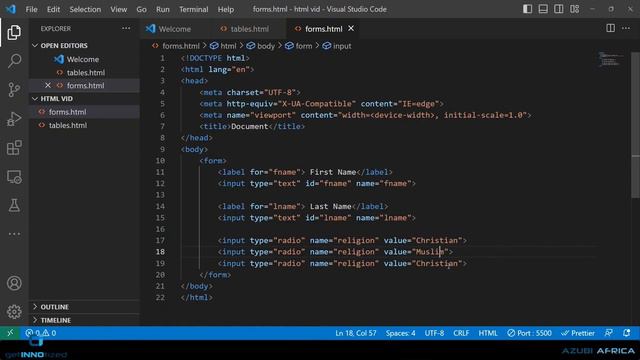Change indentation via Spaces: 4
This screenshot has width=640, height=360.
(400, 333)
